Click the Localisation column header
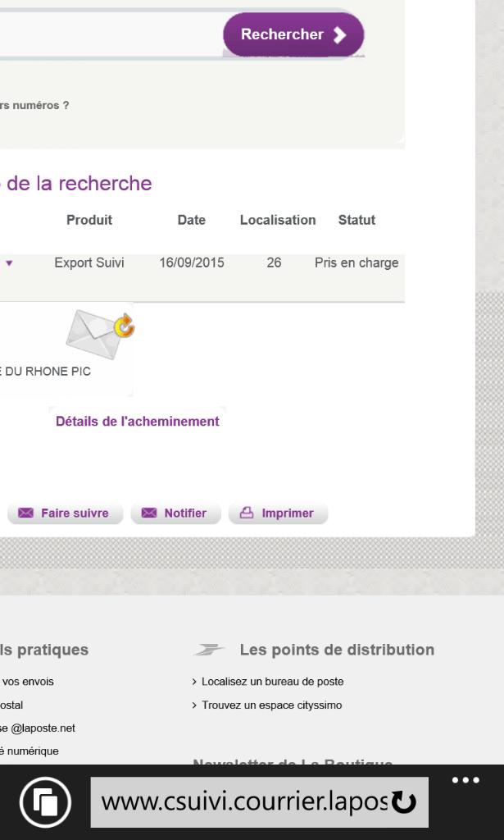 pos(278,220)
